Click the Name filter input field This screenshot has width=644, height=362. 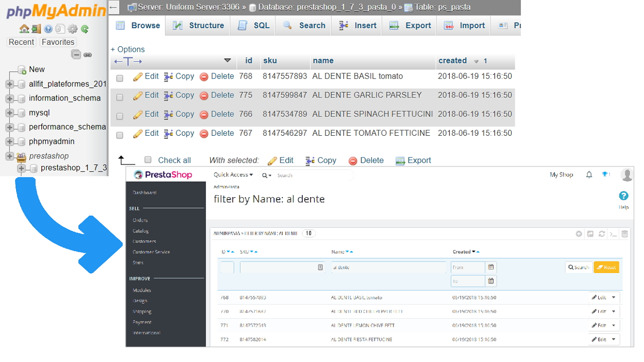point(388,267)
